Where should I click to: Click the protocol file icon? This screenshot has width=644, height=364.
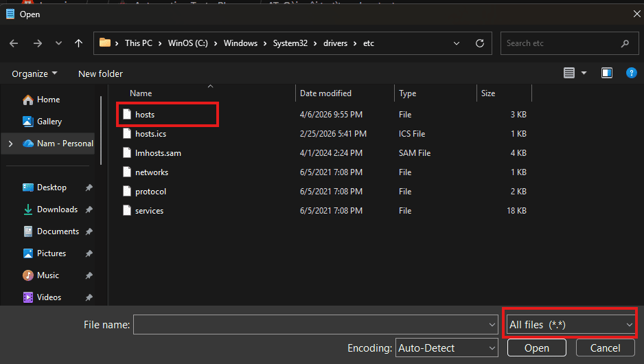[127, 191]
